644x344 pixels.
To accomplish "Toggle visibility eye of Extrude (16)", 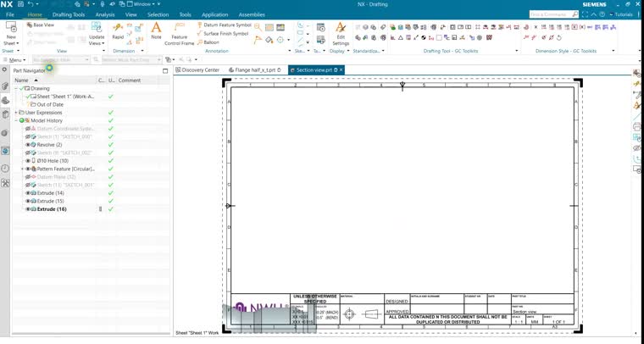I will coord(28,209).
